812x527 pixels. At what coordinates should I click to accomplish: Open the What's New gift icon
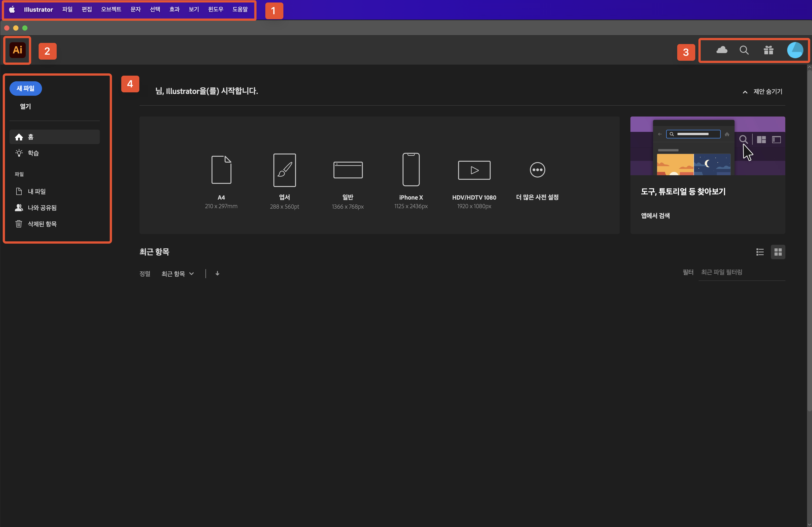tap(768, 50)
